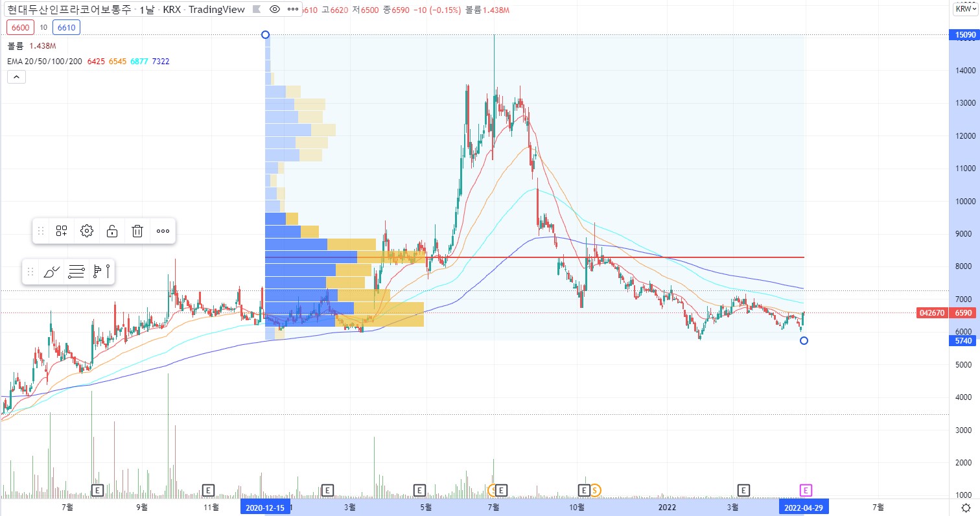The image size is (980, 516).
Task: Click the blue EMA value 7322
Action: [161, 61]
